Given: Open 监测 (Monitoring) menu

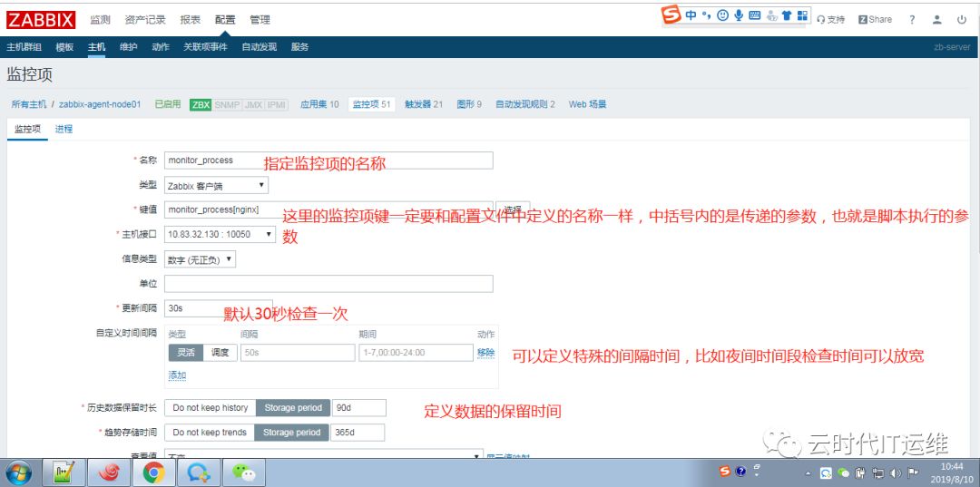Looking at the screenshot, I should [100, 19].
